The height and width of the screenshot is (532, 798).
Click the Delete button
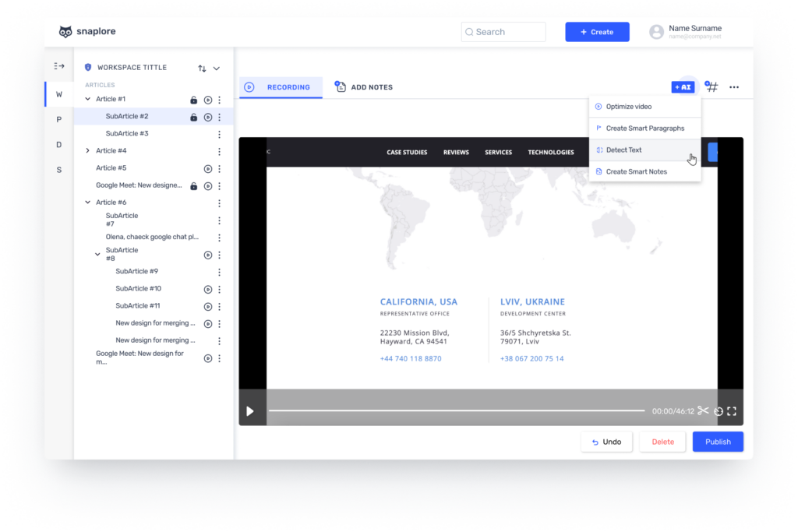662,442
